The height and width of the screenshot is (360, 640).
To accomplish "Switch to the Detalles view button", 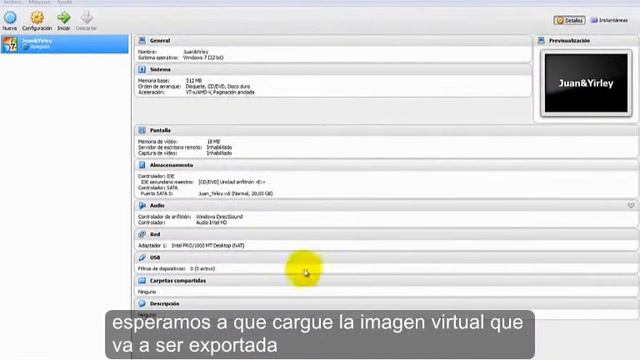I will point(569,20).
